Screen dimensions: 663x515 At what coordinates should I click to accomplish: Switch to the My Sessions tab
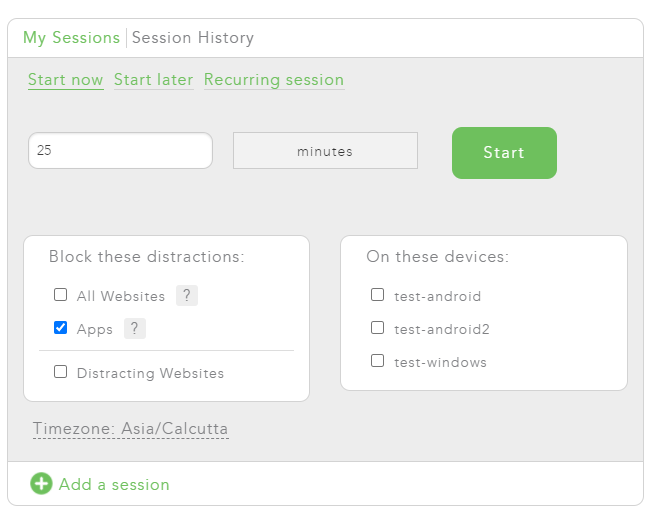click(x=71, y=38)
